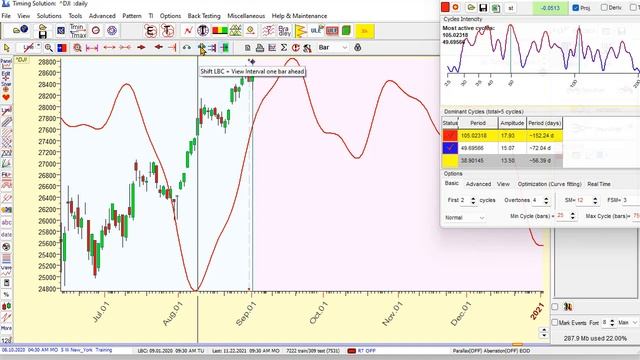Switch to Advanced options tab
Image resolution: width=640 pixels, height=360 pixels.
click(478, 184)
